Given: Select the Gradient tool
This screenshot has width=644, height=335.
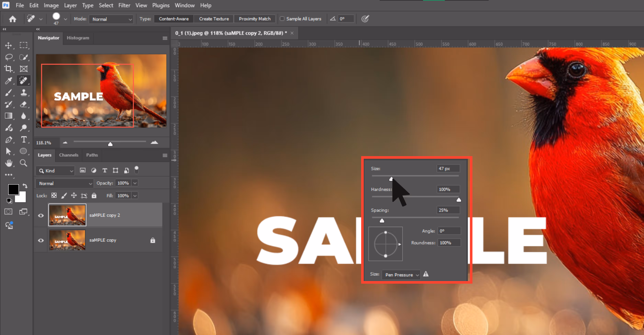Looking at the screenshot, I should pyautogui.click(x=8, y=116).
